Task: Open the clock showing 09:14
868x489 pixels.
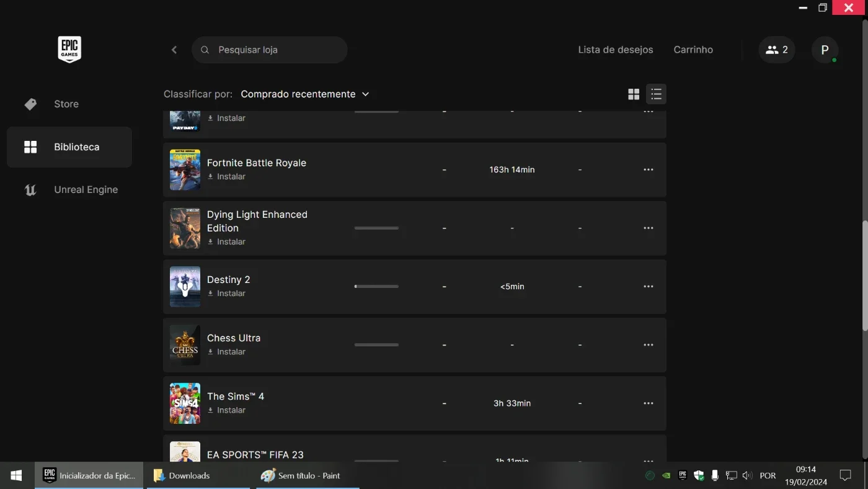Action: coord(806,475)
